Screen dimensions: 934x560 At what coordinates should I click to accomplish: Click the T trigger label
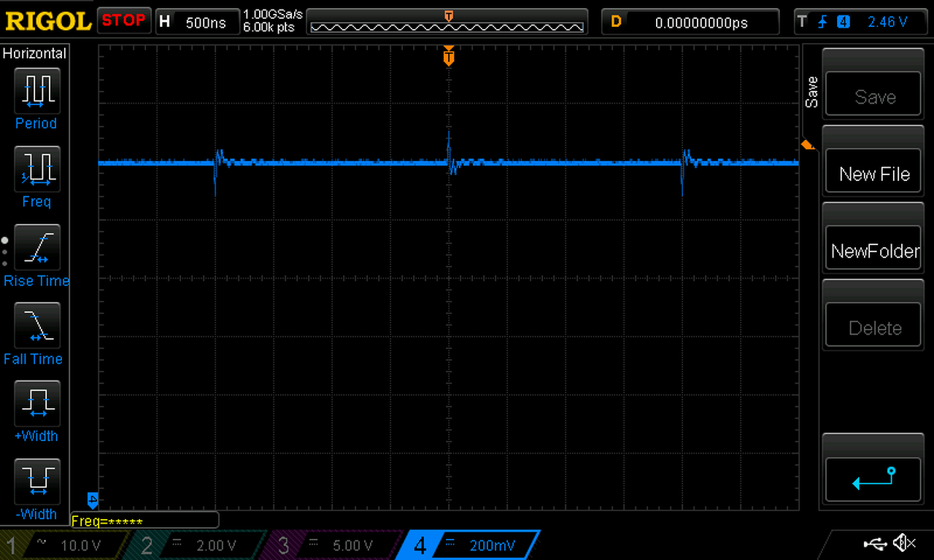point(803,22)
